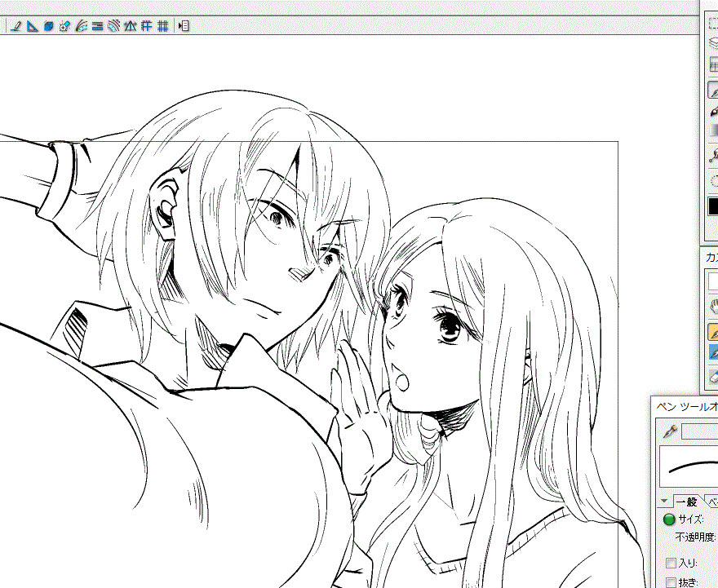Toggle the blue guide snap grid icon
The height and width of the screenshot is (588, 718).
pyautogui.click(x=146, y=26)
